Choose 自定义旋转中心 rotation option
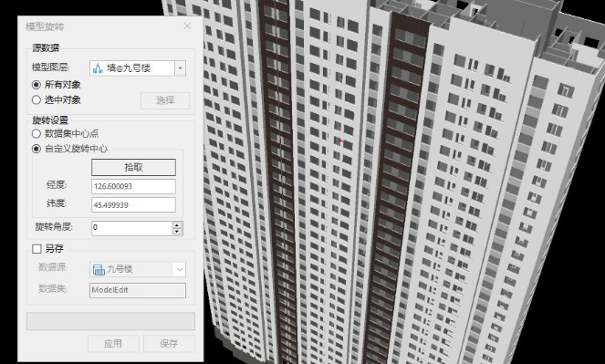This screenshot has height=364, width=605. coord(37,149)
